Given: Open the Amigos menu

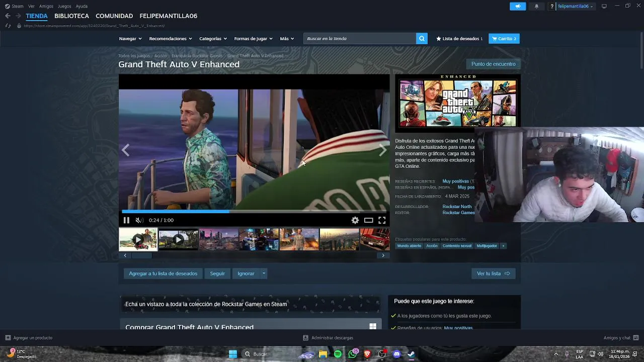Looking at the screenshot, I should tap(46, 6).
